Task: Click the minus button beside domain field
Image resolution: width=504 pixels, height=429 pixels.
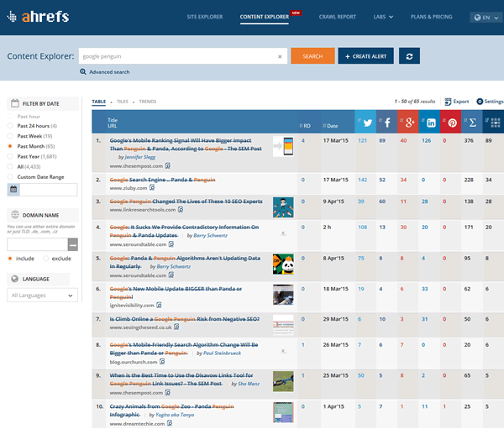Action: tap(73, 245)
